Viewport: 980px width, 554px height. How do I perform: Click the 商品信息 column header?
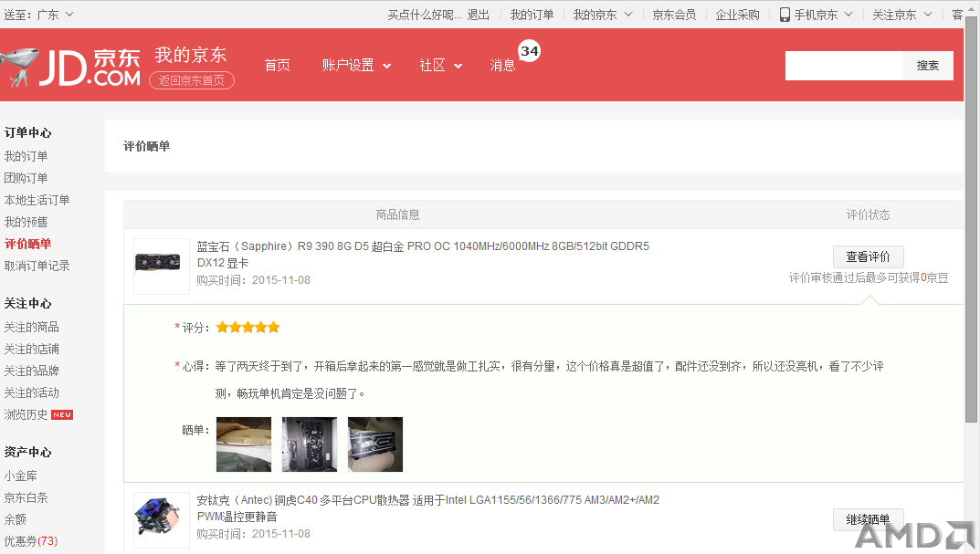[x=397, y=214]
